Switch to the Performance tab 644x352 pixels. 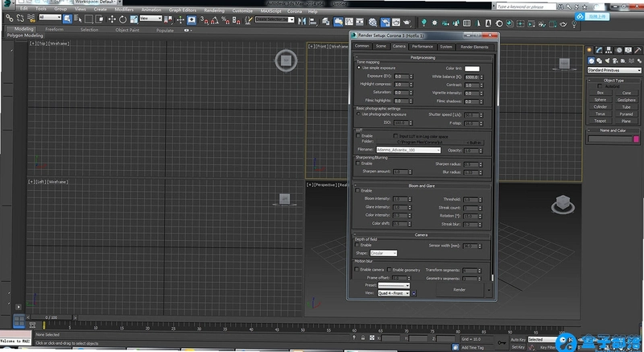[422, 47]
